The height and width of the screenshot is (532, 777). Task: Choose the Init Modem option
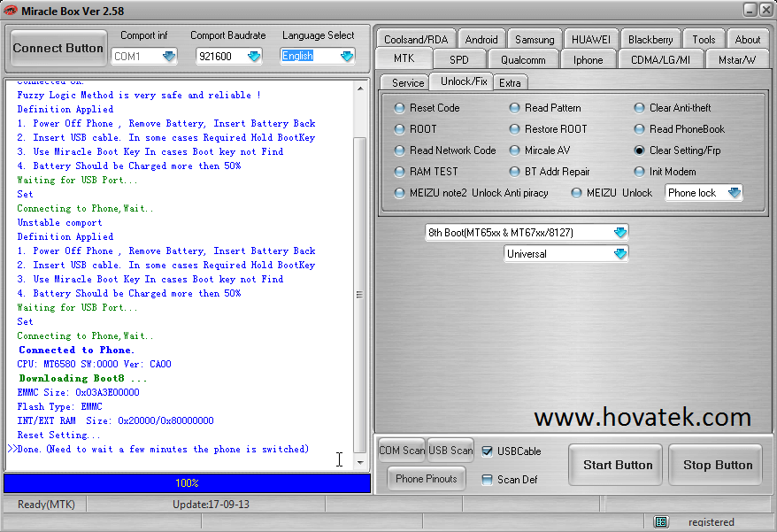pos(665,172)
